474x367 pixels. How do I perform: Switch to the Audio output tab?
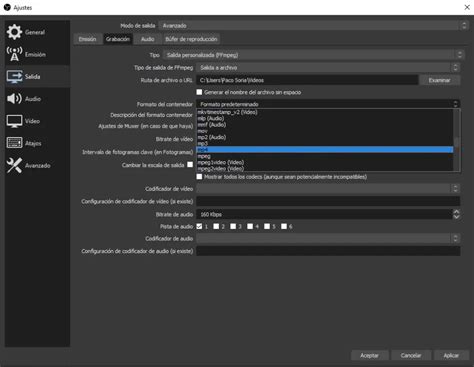click(x=147, y=39)
